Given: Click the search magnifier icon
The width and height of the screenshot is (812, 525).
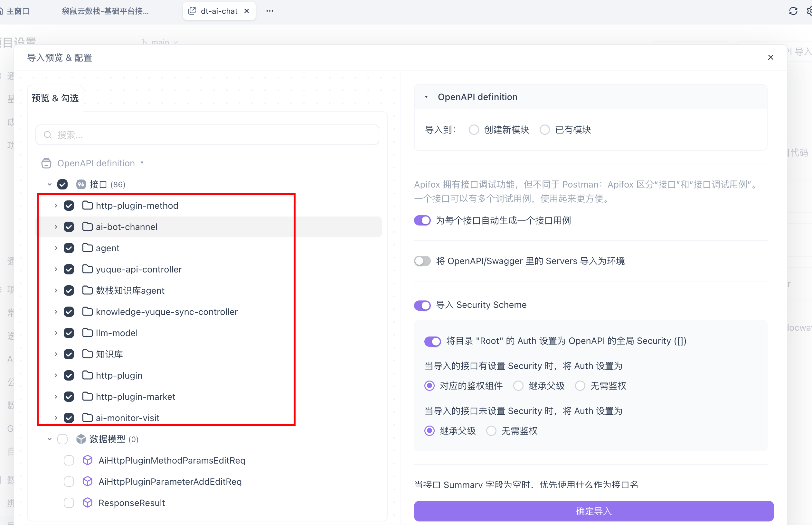Looking at the screenshot, I should (48, 135).
